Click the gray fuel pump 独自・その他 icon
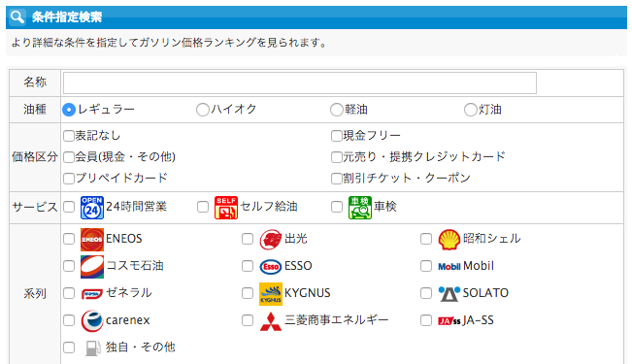This screenshot has width=632, height=364. tap(92, 347)
